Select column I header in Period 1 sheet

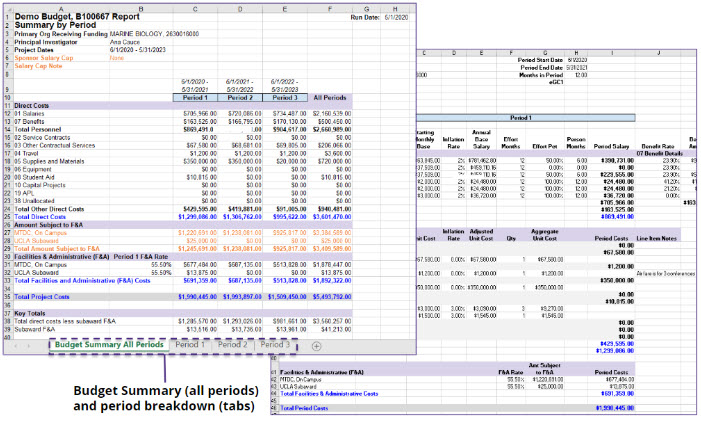[612, 53]
